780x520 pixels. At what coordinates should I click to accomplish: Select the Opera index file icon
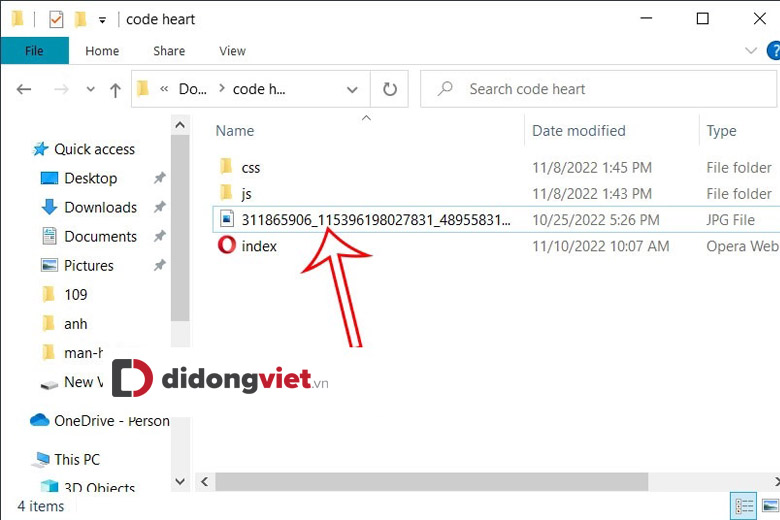[x=226, y=245]
